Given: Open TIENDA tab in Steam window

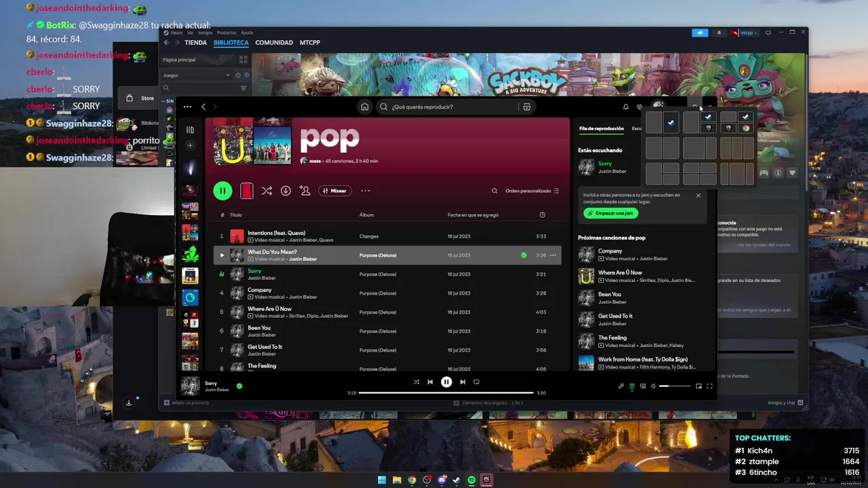Looking at the screenshot, I should tap(195, 43).
